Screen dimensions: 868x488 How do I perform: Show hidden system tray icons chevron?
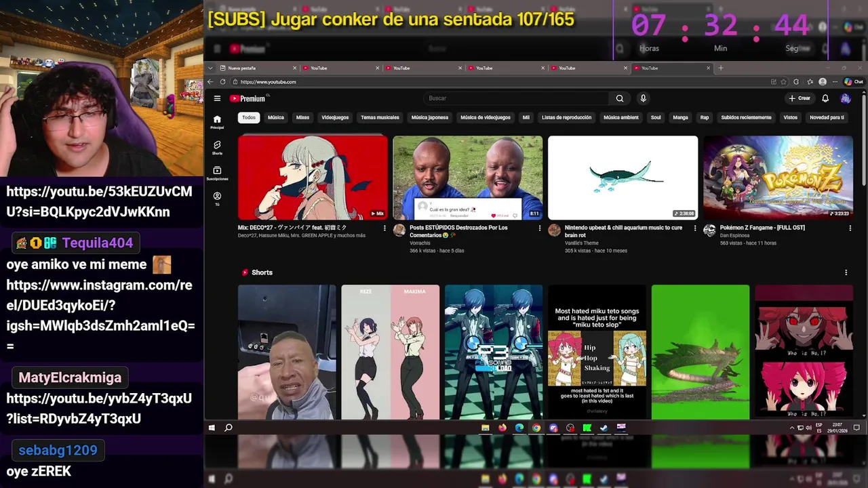(792, 428)
